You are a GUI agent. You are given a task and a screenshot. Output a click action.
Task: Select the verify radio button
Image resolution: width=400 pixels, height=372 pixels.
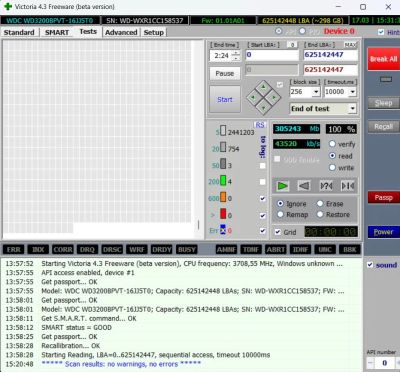[x=332, y=144]
